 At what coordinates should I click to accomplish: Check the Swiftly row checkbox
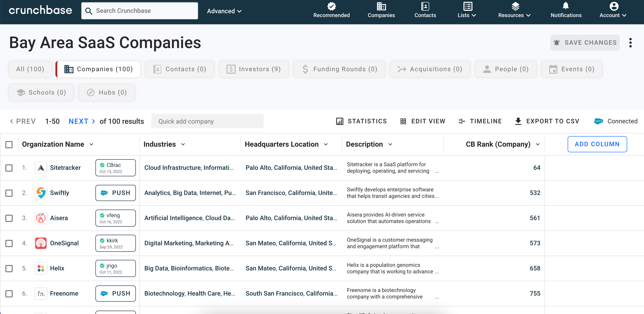pos(9,193)
